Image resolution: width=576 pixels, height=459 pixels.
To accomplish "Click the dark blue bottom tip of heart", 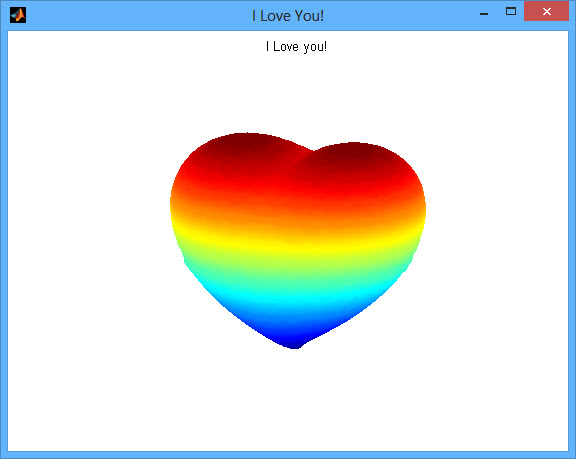I will click(x=295, y=340).
